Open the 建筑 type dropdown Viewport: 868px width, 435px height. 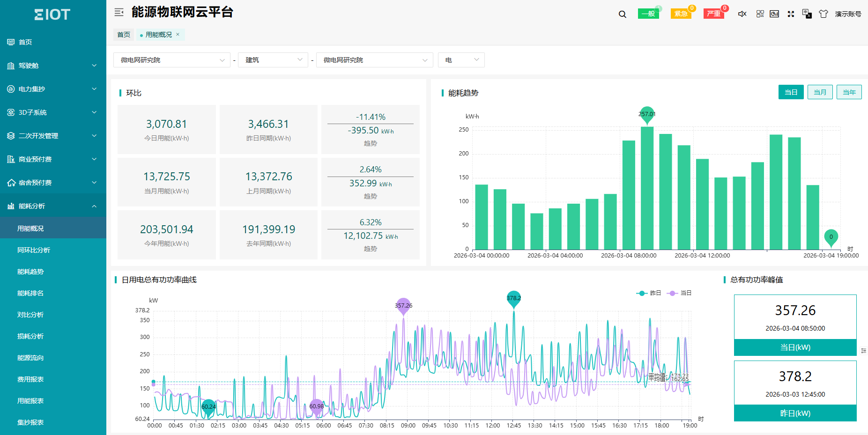click(273, 60)
